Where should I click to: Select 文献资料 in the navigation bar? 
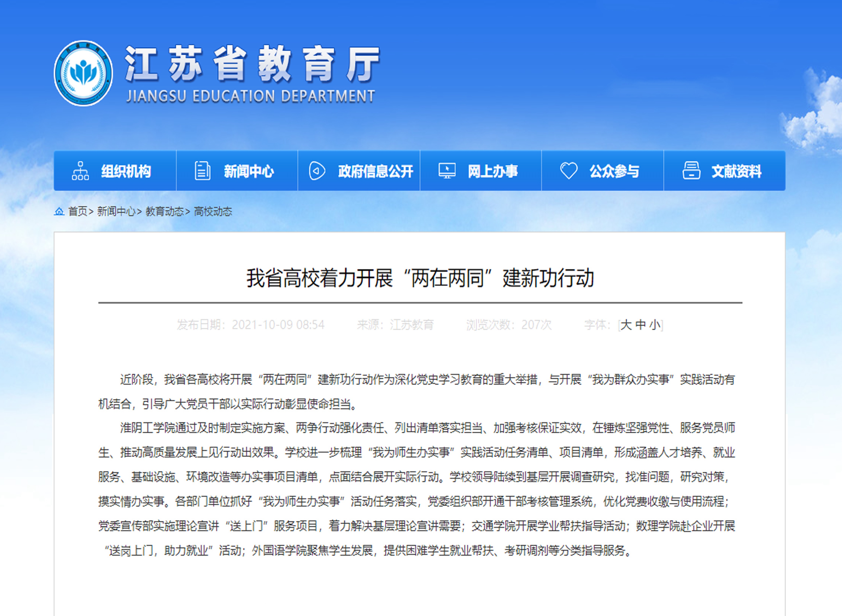tap(724, 171)
